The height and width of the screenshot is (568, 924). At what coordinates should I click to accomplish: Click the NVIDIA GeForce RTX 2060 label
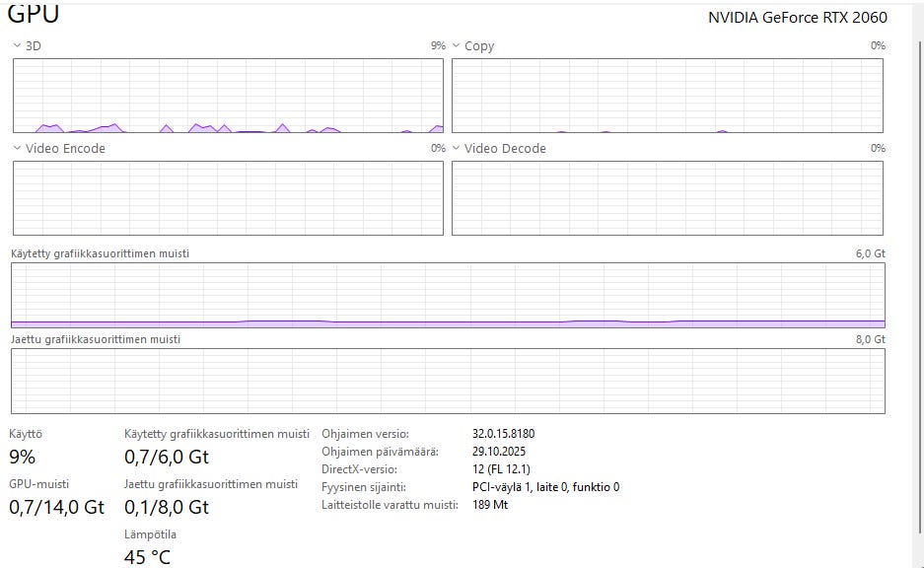tap(797, 18)
